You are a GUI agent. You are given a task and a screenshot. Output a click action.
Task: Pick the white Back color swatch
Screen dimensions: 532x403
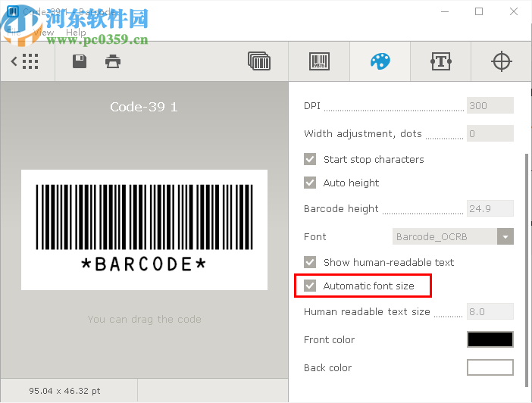[x=490, y=367]
